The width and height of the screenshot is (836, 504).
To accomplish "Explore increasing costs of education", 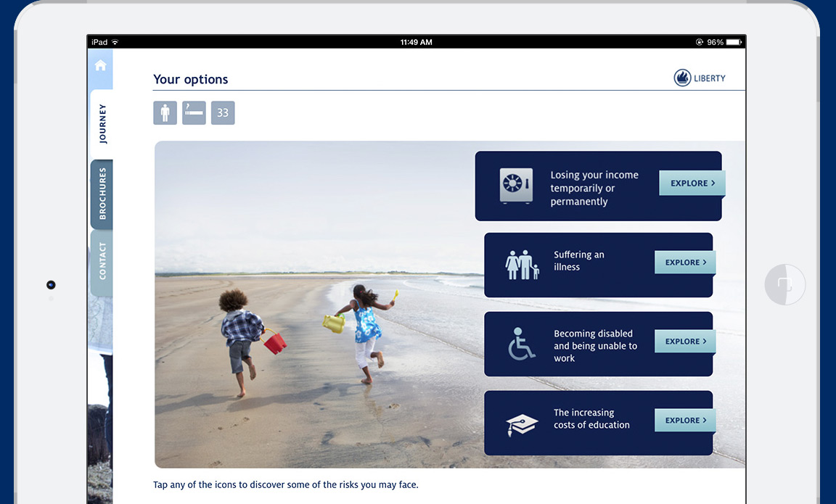I will (x=685, y=421).
